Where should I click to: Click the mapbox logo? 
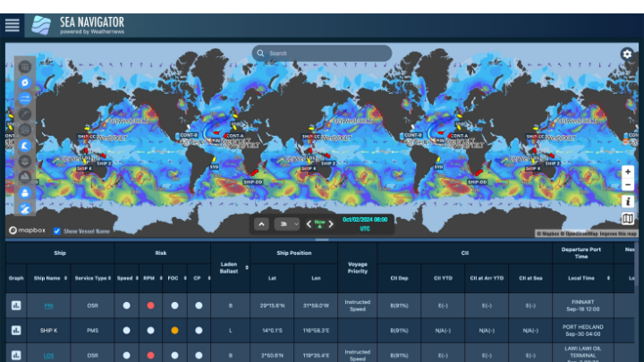(27, 231)
